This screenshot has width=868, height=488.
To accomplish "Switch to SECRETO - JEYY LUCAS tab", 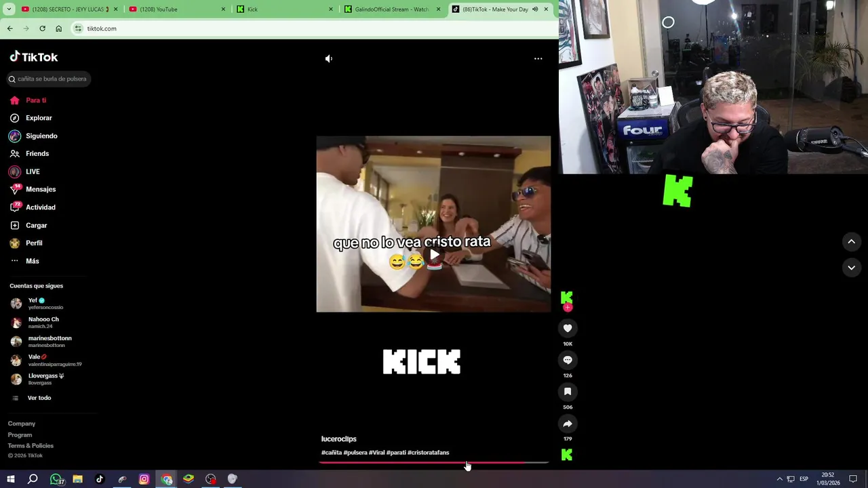I will tap(70, 9).
